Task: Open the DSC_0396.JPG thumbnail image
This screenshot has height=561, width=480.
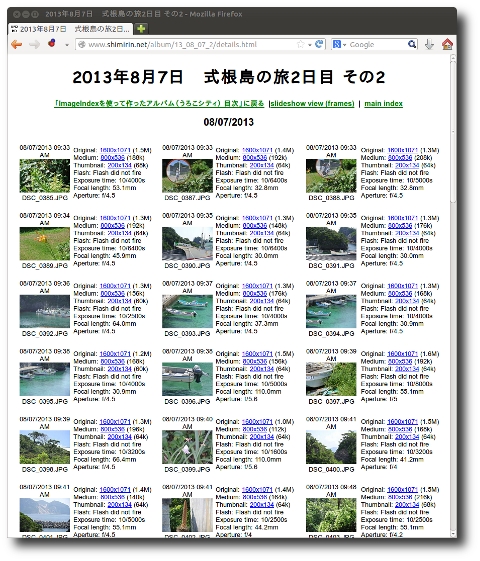Action: [187, 379]
